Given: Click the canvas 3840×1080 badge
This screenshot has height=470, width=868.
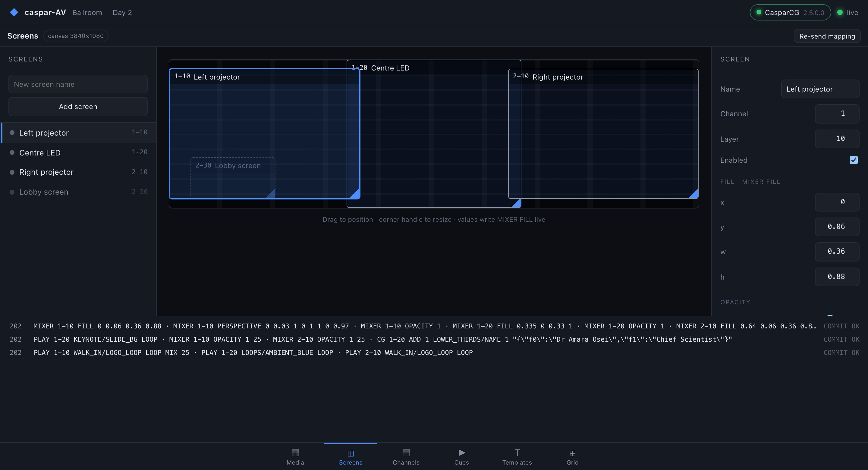Looking at the screenshot, I should click(76, 36).
